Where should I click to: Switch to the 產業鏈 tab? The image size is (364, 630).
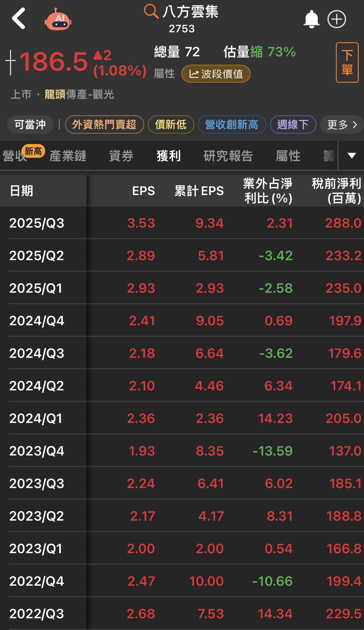click(x=68, y=156)
